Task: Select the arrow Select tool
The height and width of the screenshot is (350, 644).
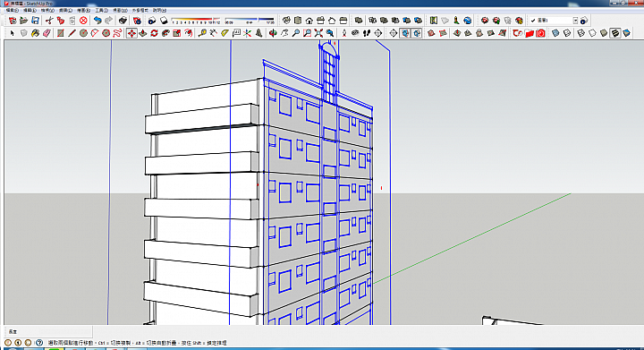Action: coord(13,33)
